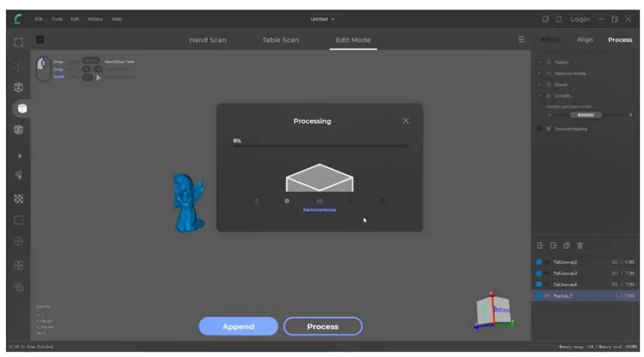Click the Simplify step icon in Process panel
Image resolution: width=644 pixels, height=357 pixels.
[548, 96]
